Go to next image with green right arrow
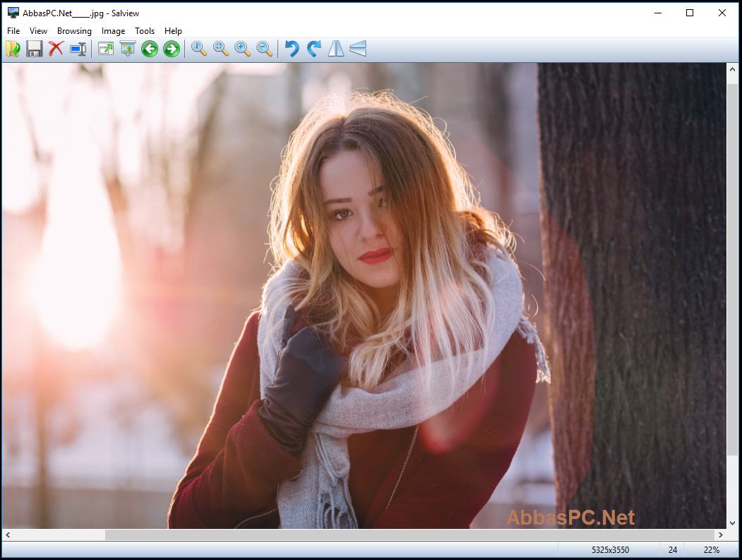This screenshot has height=560, width=742. point(172,49)
